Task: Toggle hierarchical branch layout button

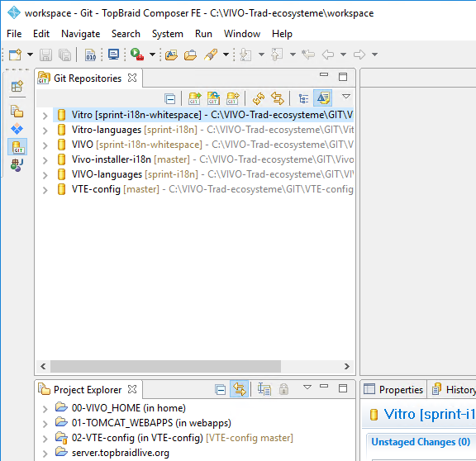Action: 303,98
